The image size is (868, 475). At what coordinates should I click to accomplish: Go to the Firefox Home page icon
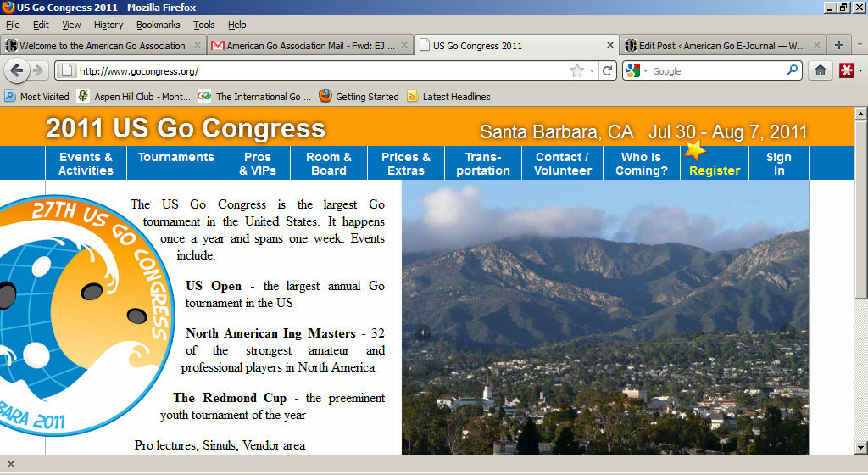pos(820,71)
